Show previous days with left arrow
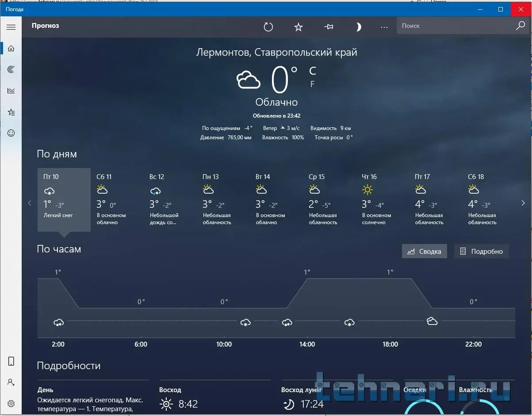 (x=30, y=203)
